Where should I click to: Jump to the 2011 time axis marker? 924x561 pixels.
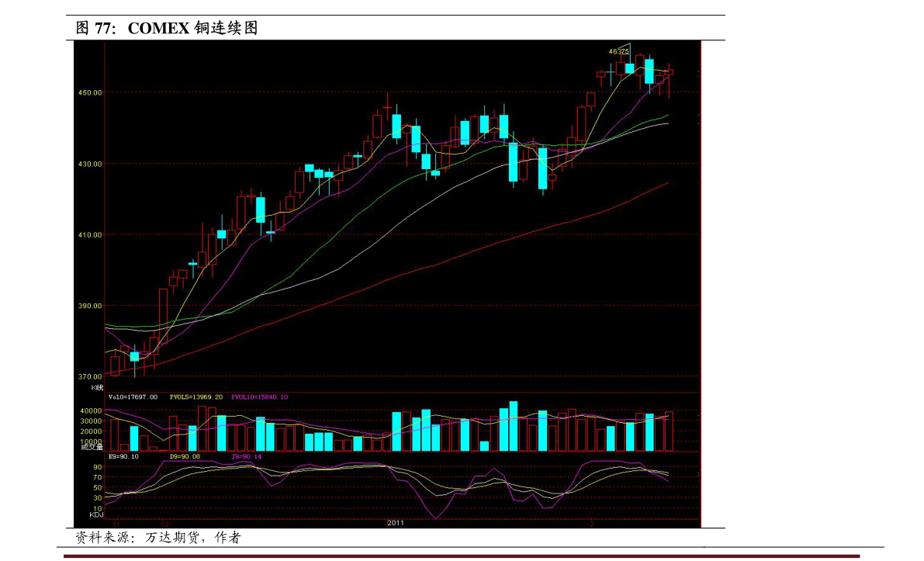pos(396,524)
